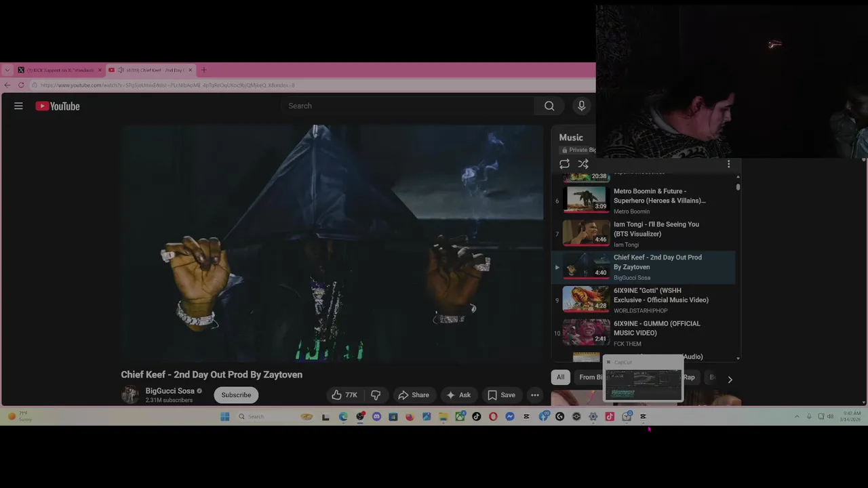Like the video with 77K likes
The height and width of the screenshot is (488, 868).
coord(344,394)
